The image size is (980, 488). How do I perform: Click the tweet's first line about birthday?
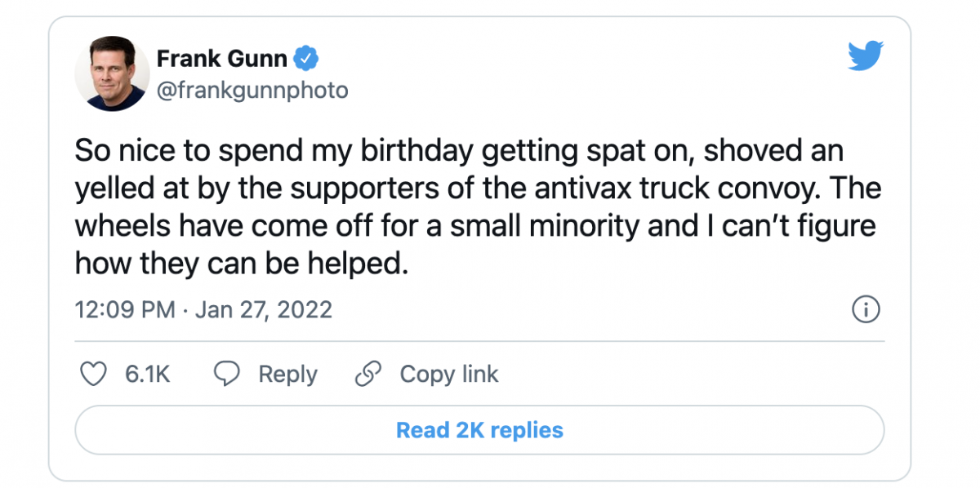(459, 152)
